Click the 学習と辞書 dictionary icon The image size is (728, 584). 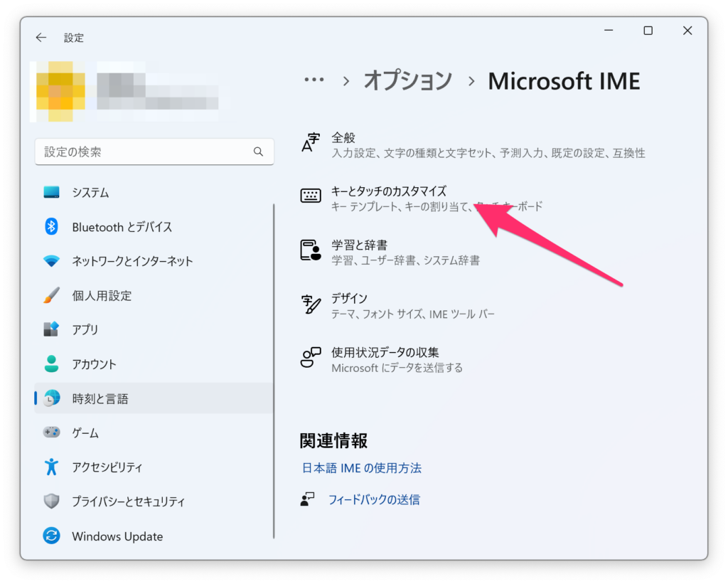(311, 250)
